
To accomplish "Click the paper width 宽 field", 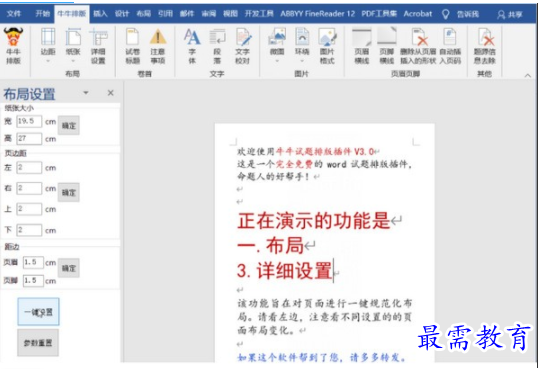I will pos(29,121).
